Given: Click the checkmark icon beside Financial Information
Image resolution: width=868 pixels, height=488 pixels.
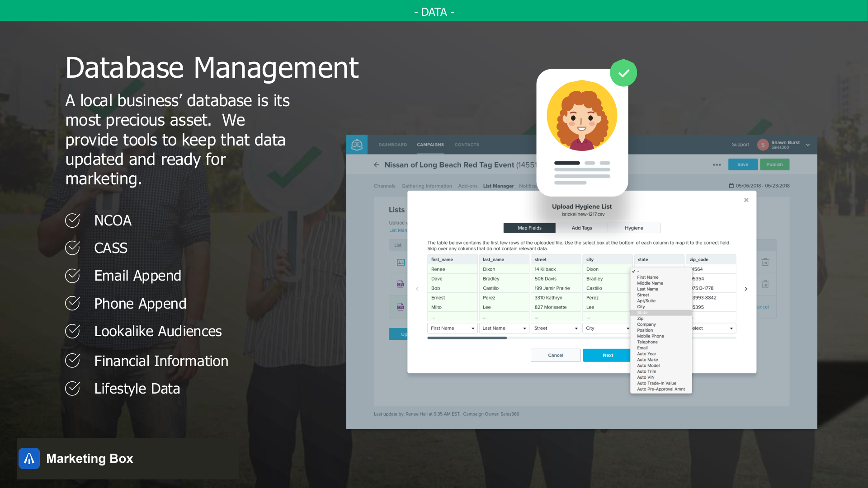Looking at the screenshot, I should pos(72,361).
